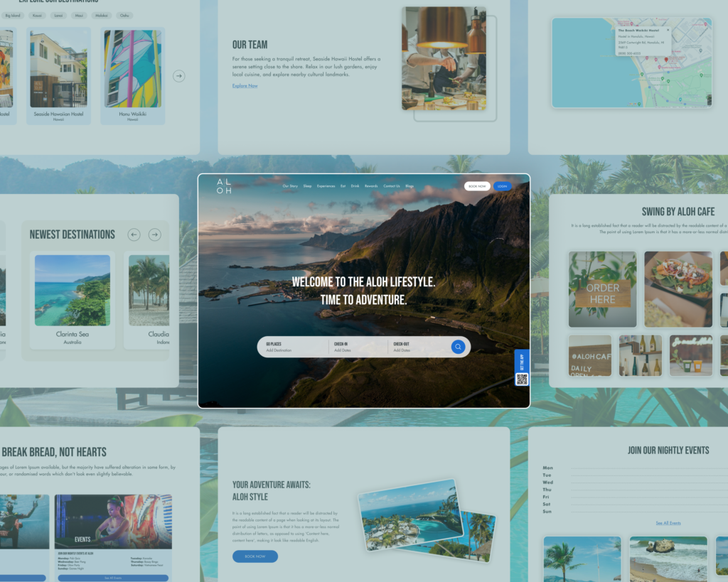Click the next arrow in Newest Destinations

pyautogui.click(x=154, y=235)
